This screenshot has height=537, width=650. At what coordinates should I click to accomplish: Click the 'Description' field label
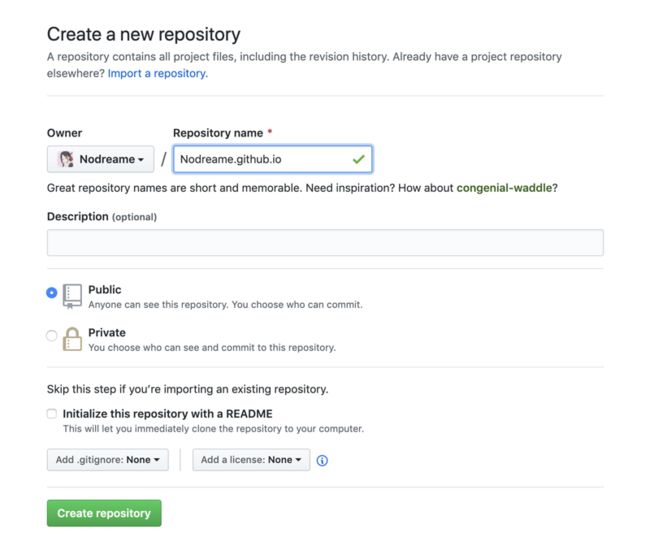tap(78, 216)
